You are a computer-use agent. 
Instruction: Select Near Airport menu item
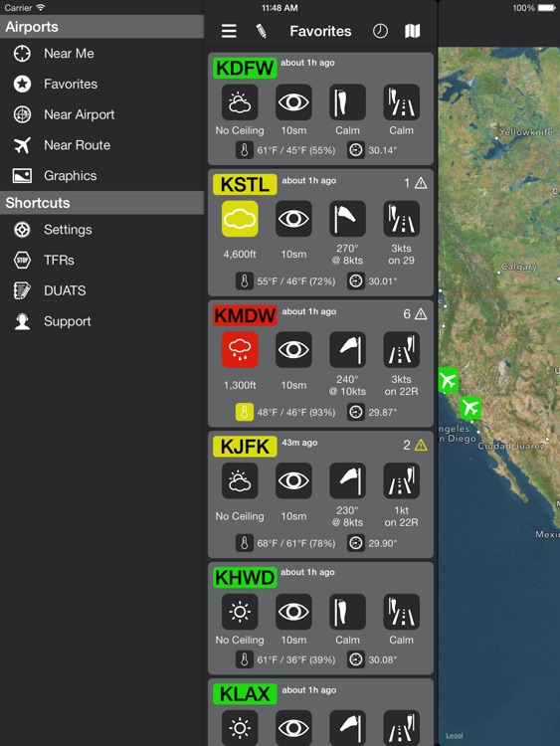101,114
